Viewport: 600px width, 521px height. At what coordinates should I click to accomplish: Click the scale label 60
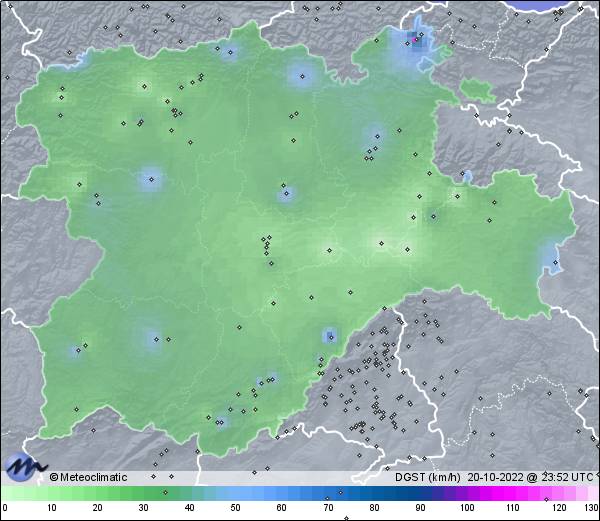(282, 508)
